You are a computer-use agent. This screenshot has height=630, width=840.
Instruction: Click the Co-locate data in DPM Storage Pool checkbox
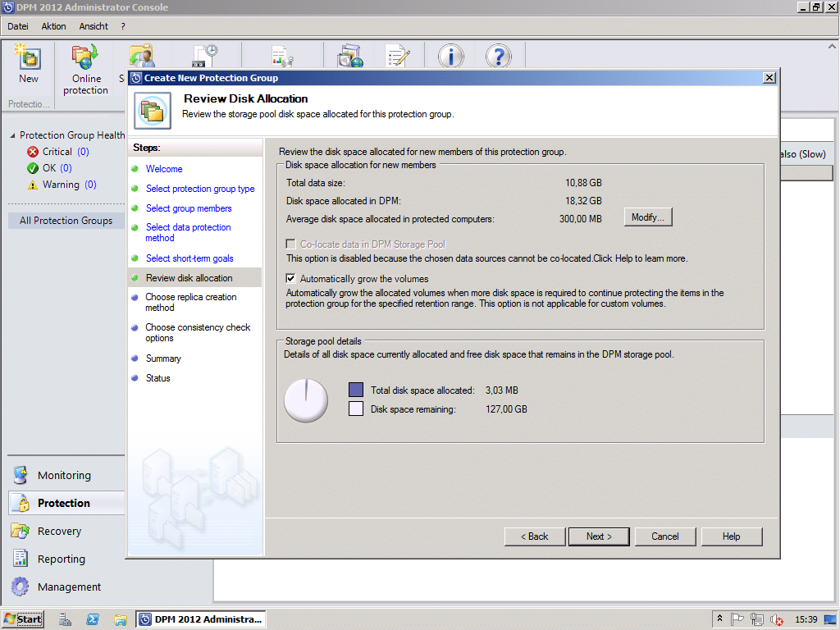290,244
